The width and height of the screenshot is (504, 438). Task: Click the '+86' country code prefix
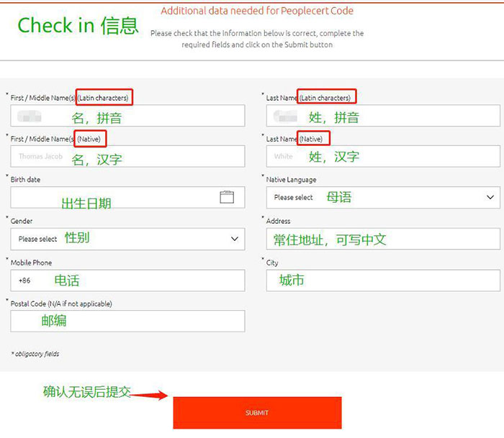coord(24,280)
